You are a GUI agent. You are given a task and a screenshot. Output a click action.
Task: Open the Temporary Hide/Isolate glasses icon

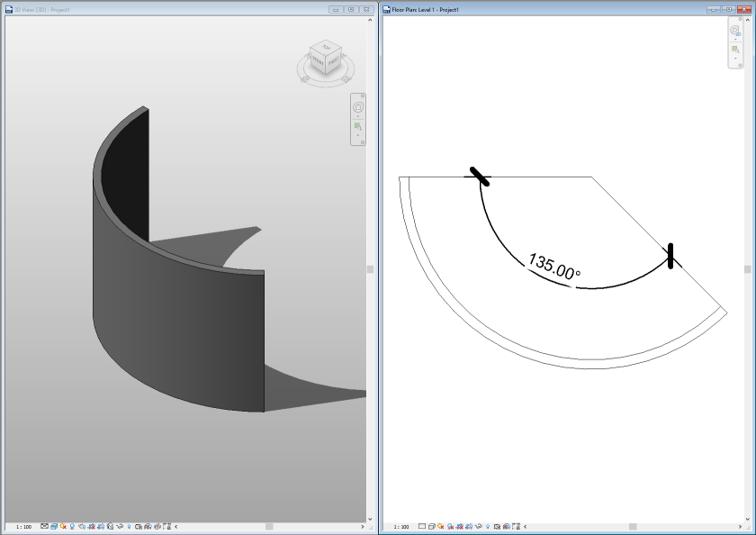(119, 524)
